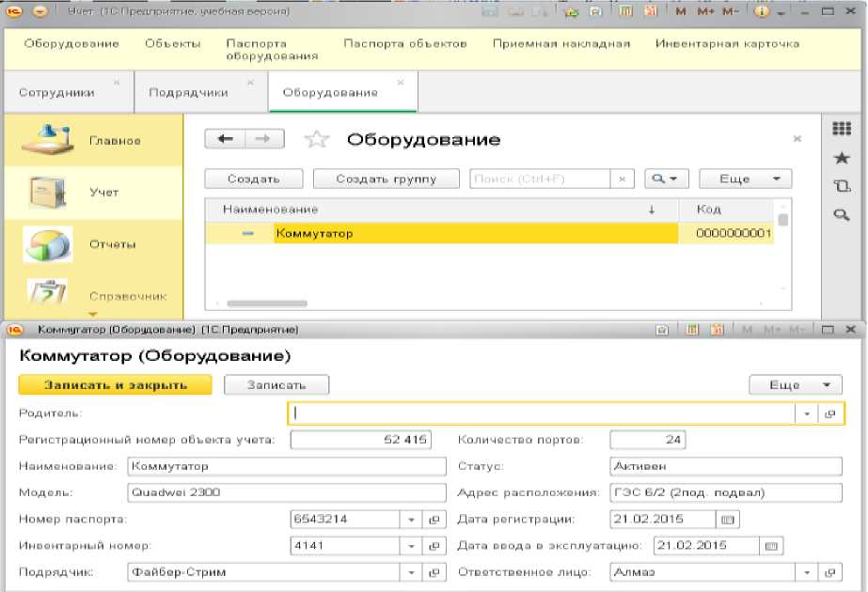Open the Подрядчик dropdown arrow
The height and width of the screenshot is (592, 868).
pyautogui.click(x=413, y=571)
